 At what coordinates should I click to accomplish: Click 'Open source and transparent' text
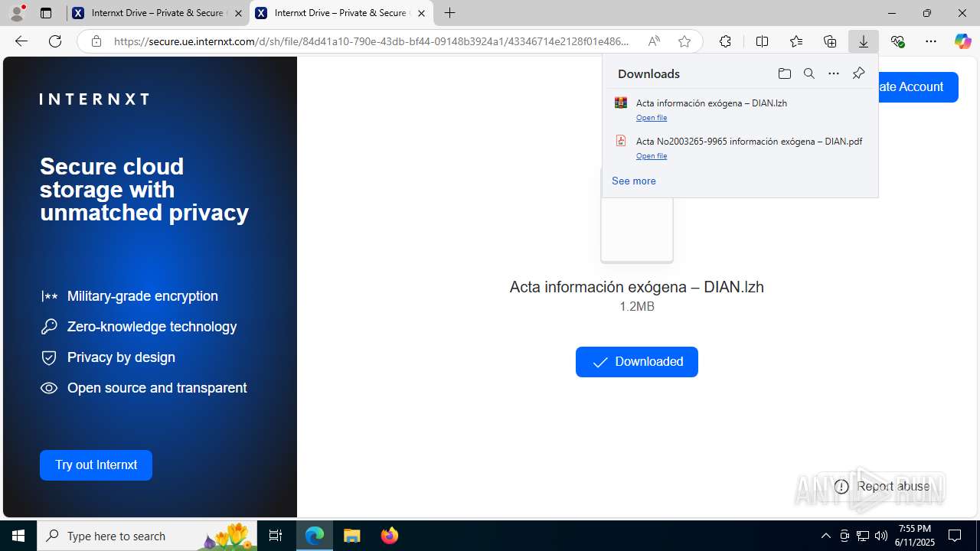(157, 388)
